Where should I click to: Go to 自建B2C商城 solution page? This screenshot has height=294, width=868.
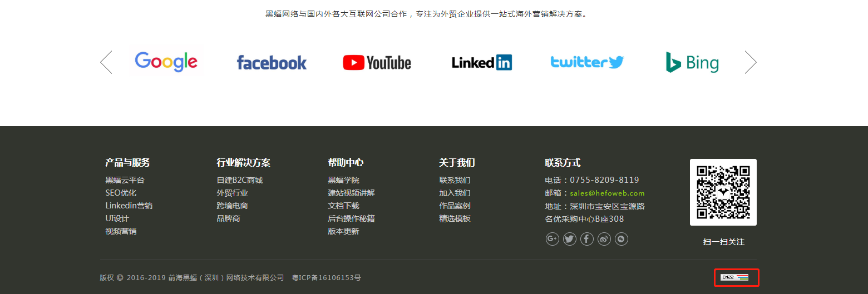(239, 180)
